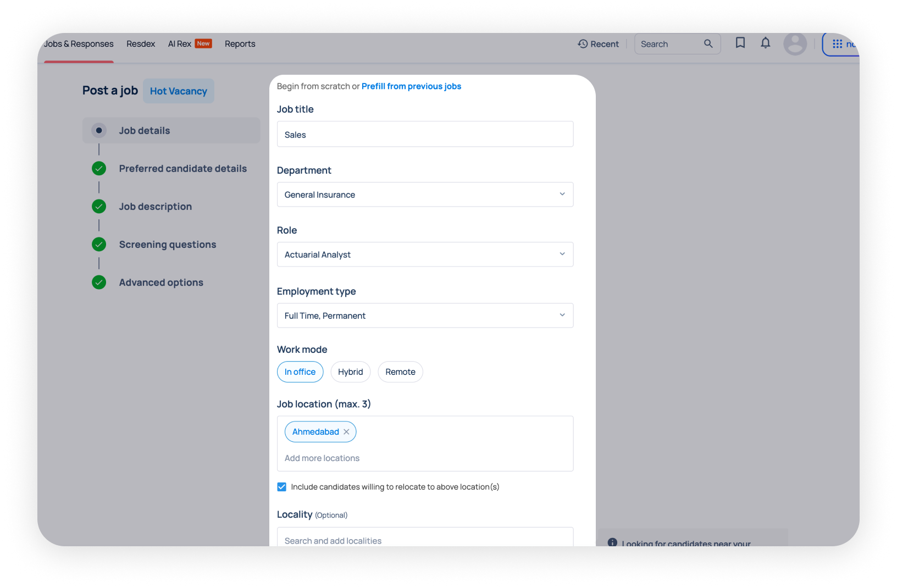Click Prefill from previous jobs link
The height and width of the screenshot is (588, 897).
[x=411, y=86]
